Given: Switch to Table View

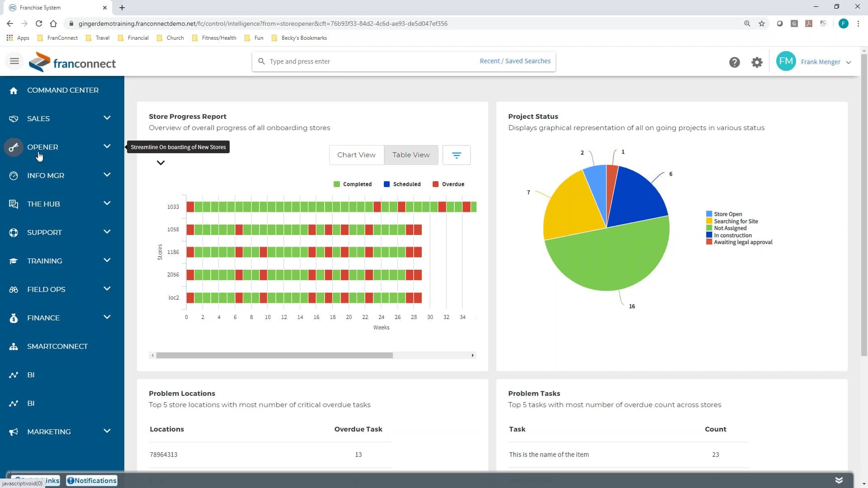Looking at the screenshot, I should 411,155.
